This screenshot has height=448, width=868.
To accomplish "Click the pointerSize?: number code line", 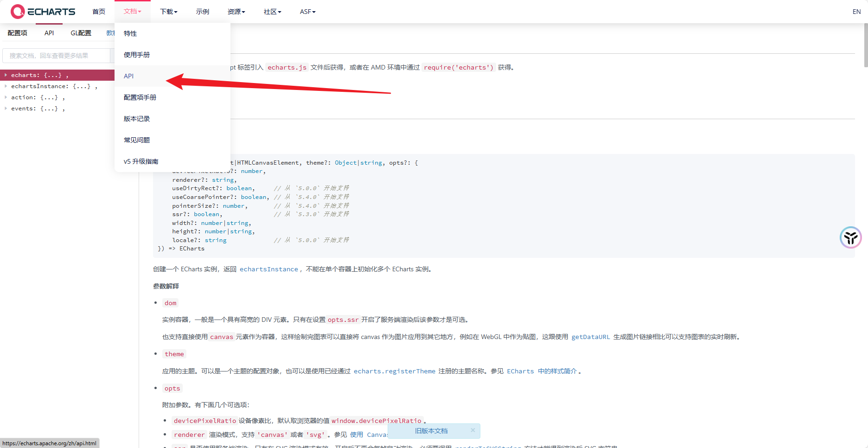I will click(210, 206).
